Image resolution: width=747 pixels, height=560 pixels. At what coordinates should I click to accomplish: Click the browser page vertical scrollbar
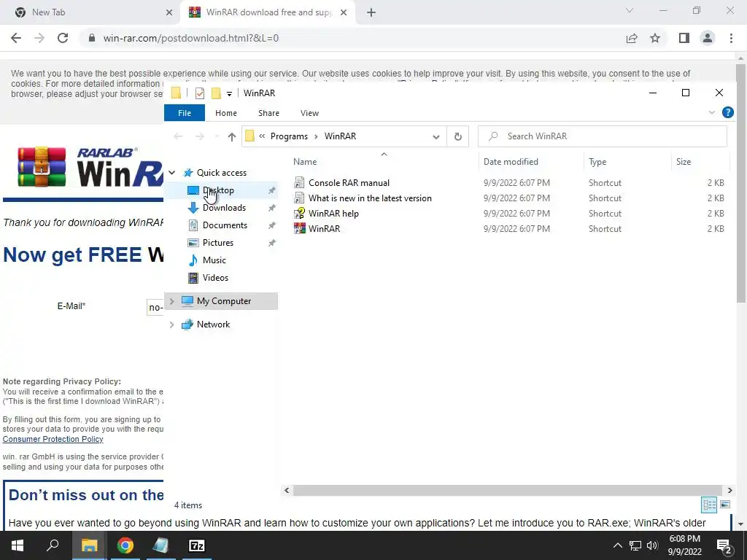pos(740,183)
